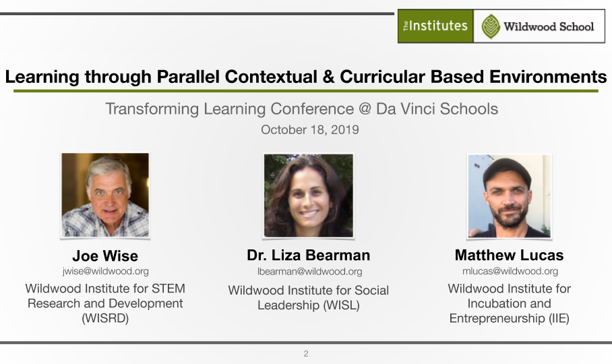The image size is (612, 364).
Task: Click the slide page number 2
Action: [306, 354]
